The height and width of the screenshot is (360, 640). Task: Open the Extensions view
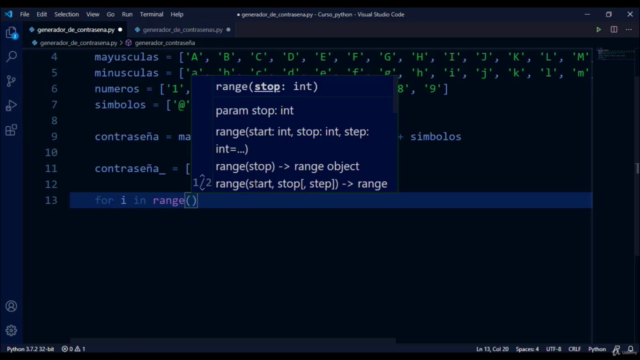pos(11,130)
